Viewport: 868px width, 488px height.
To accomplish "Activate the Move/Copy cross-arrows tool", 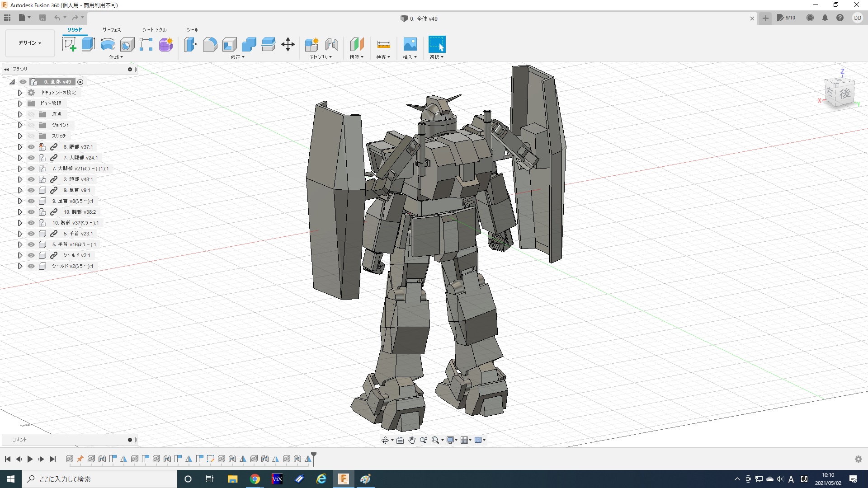I will (x=288, y=44).
